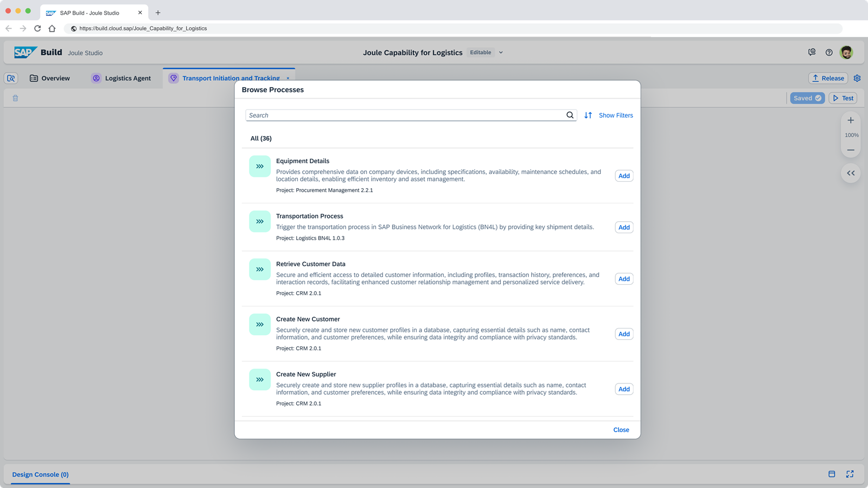This screenshot has height=488, width=868.
Task: Zoom in with the plus icon
Action: (851, 120)
